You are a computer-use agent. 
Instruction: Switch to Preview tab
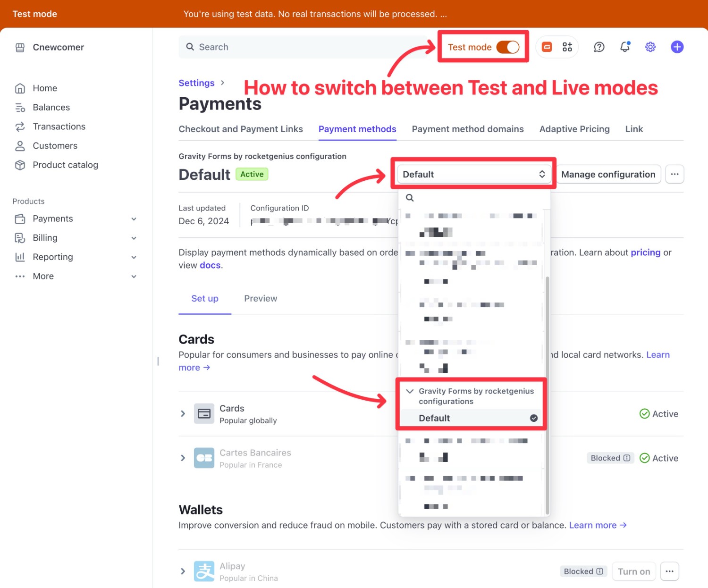(261, 299)
